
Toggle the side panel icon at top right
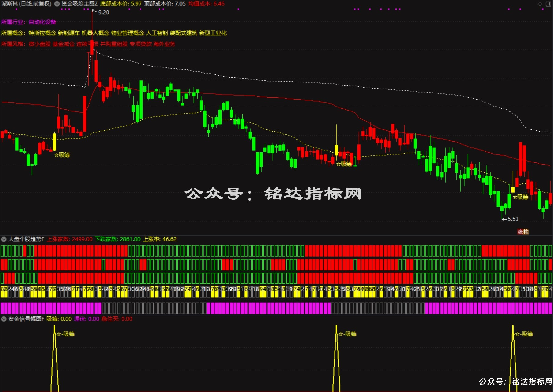[548, 4]
